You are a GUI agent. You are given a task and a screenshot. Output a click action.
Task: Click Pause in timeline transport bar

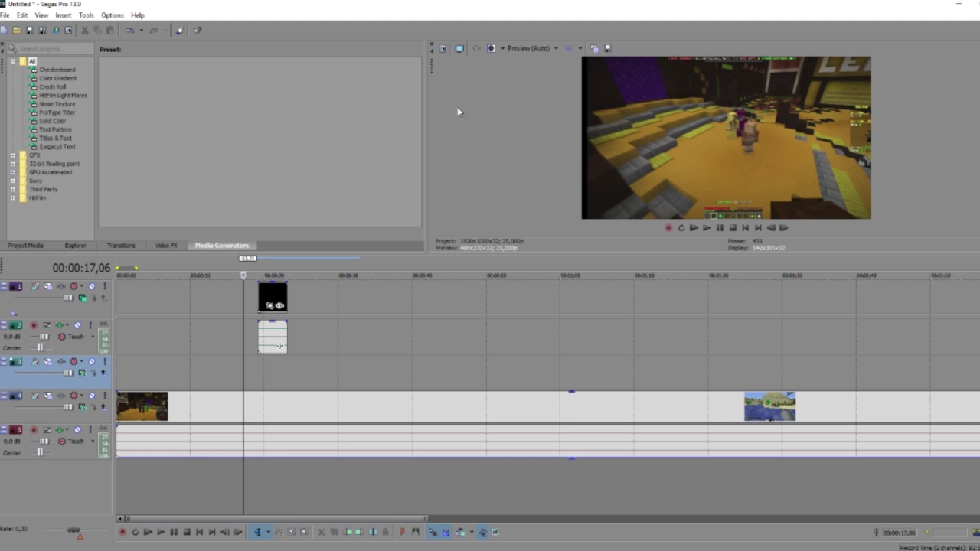point(174,532)
